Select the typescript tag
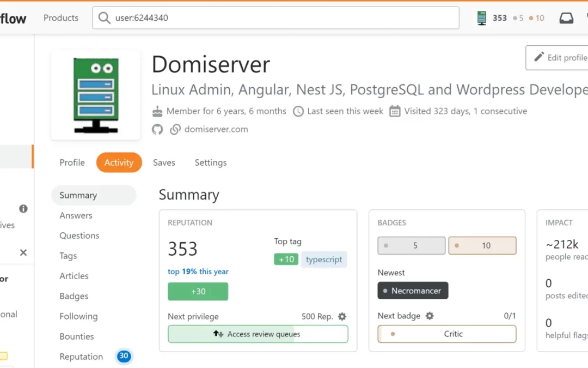 pyautogui.click(x=324, y=260)
